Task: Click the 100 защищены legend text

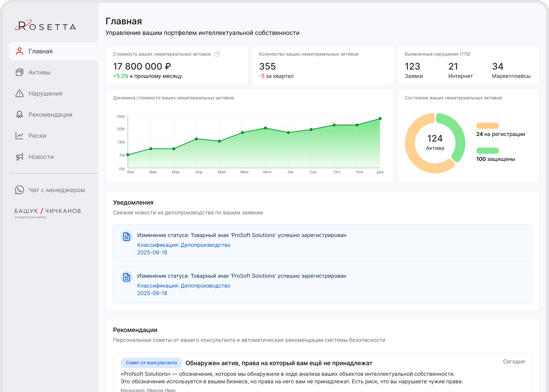Action: click(495, 159)
